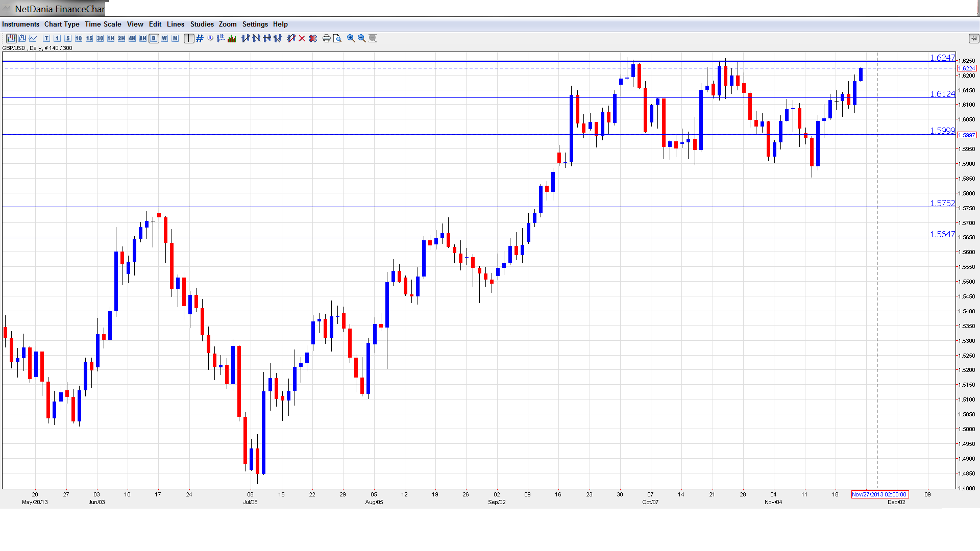Expand the Studies menu
Screen dimensions: 980x551
point(202,24)
